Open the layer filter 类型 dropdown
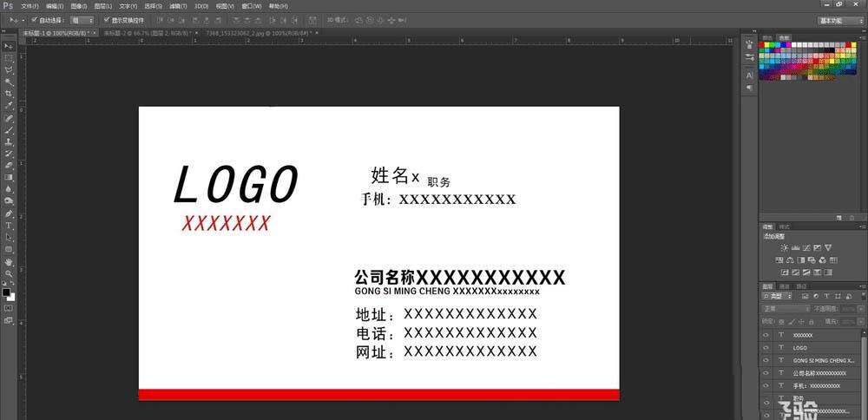Image resolution: width=868 pixels, height=420 pixels. pos(779,297)
